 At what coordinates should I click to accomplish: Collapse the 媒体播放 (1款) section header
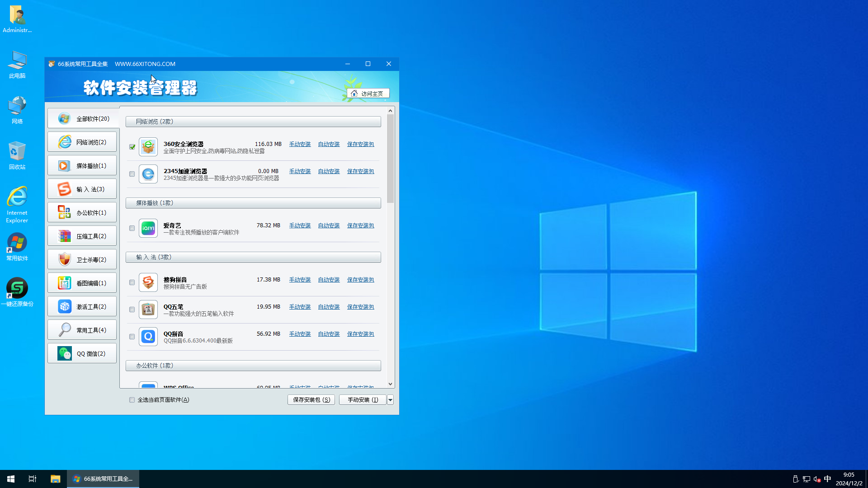coord(253,203)
